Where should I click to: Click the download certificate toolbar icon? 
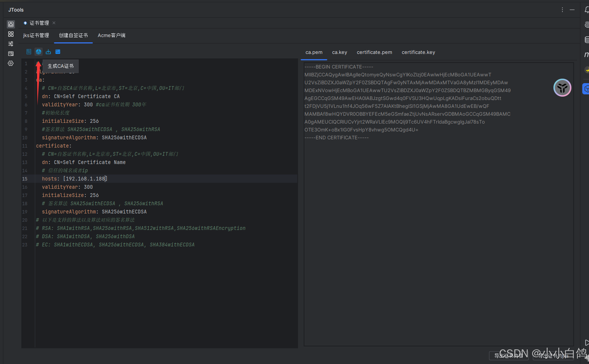pyautogui.click(x=48, y=52)
